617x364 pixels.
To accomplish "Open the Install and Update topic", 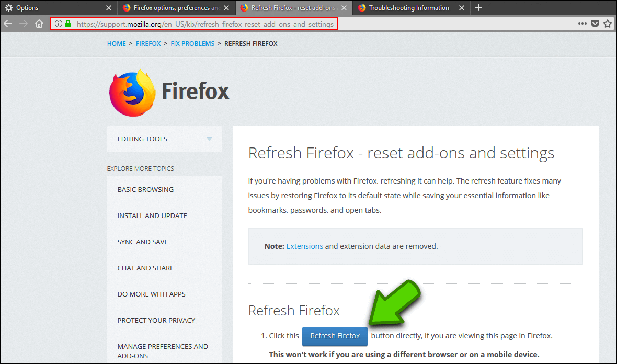I will point(152,215).
